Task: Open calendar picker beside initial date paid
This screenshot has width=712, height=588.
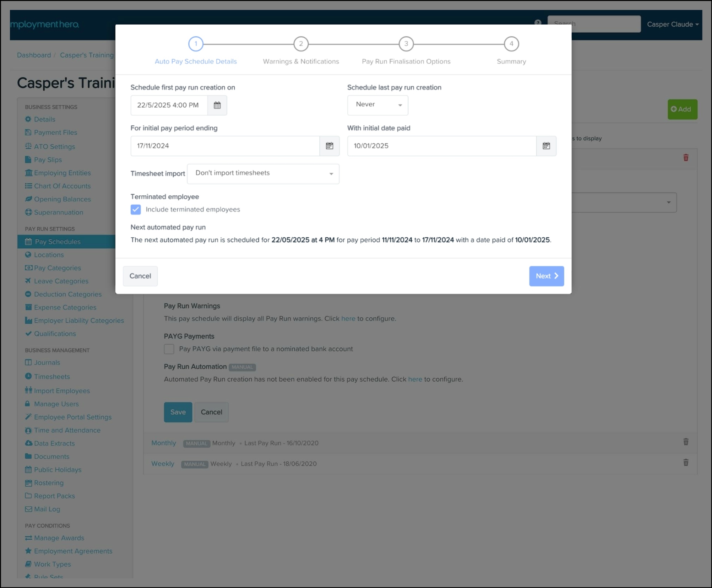Action: [x=546, y=146]
